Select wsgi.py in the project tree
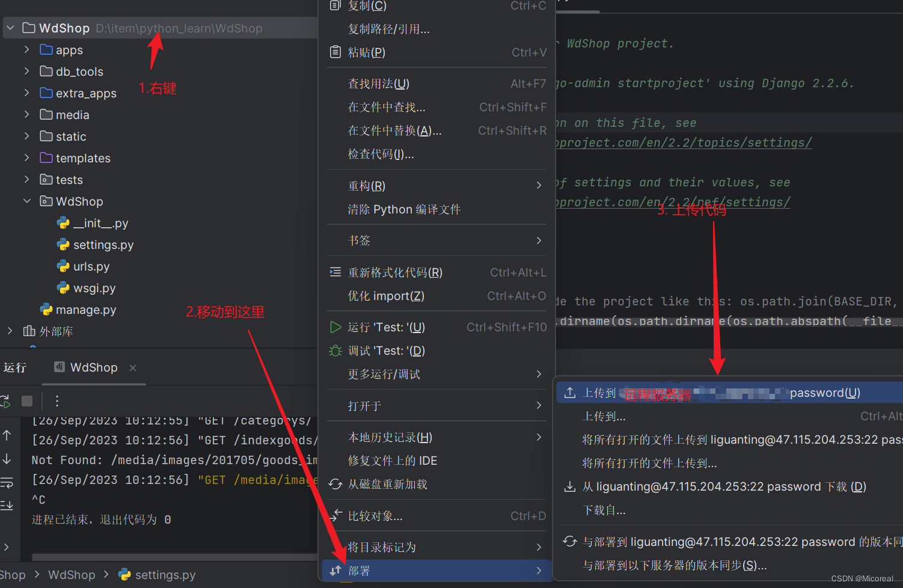This screenshot has width=903, height=588. coord(94,288)
